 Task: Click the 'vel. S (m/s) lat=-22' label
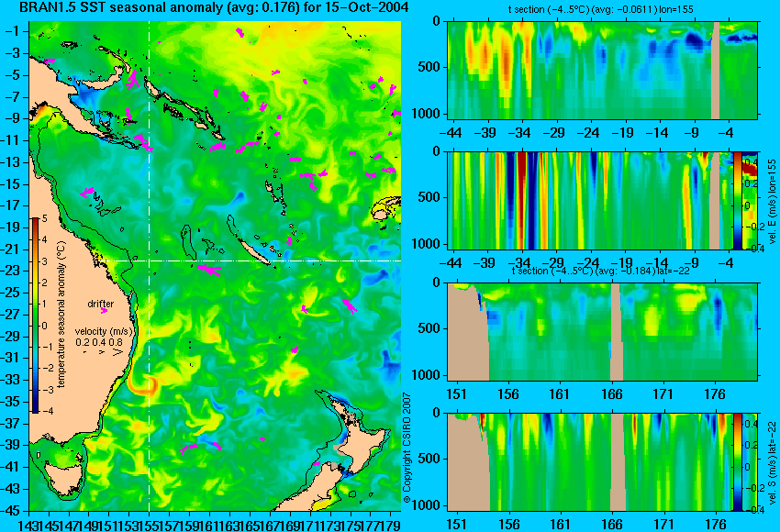tap(773, 463)
